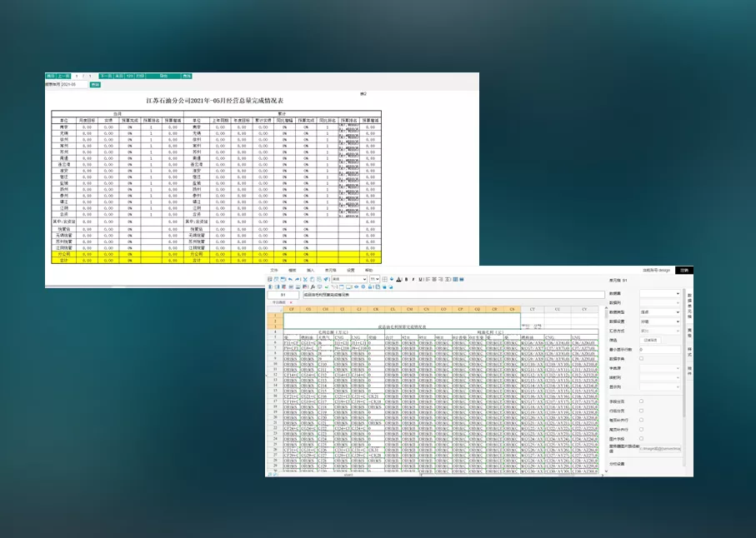
Task: Click first icon in designer top toolbar row
Action: 269,279
